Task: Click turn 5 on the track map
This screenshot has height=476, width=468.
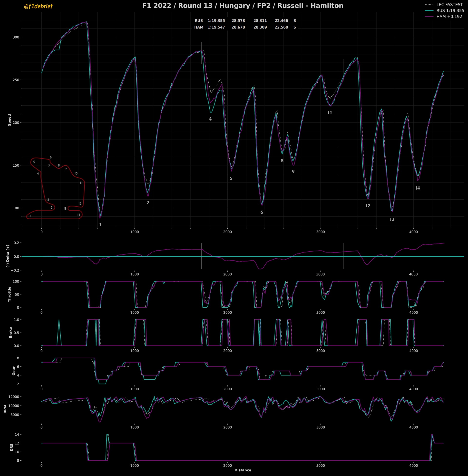Action: (34, 162)
